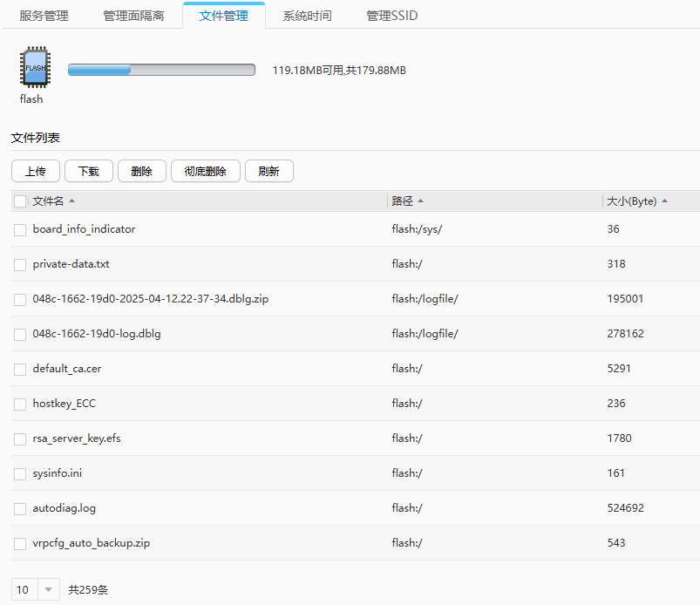
Task: Click the flash storage chip icon
Action: [x=35, y=68]
